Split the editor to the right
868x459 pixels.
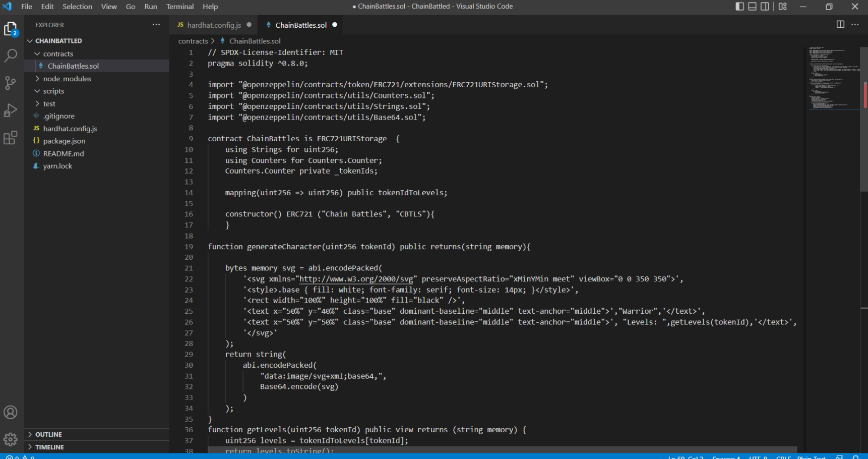pyautogui.click(x=840, y=25)
